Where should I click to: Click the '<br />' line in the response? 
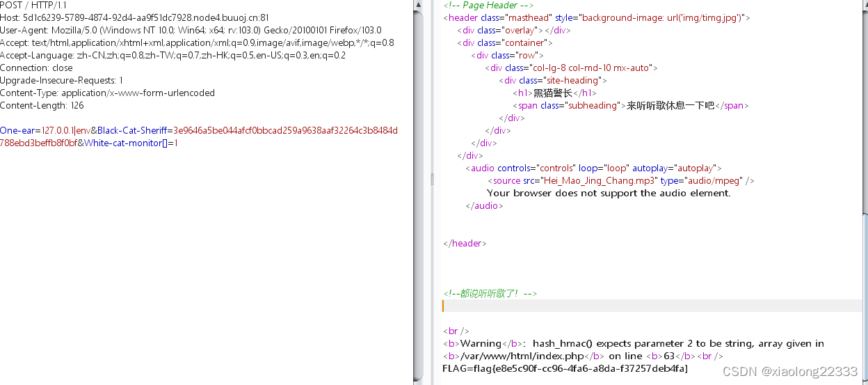456,331
